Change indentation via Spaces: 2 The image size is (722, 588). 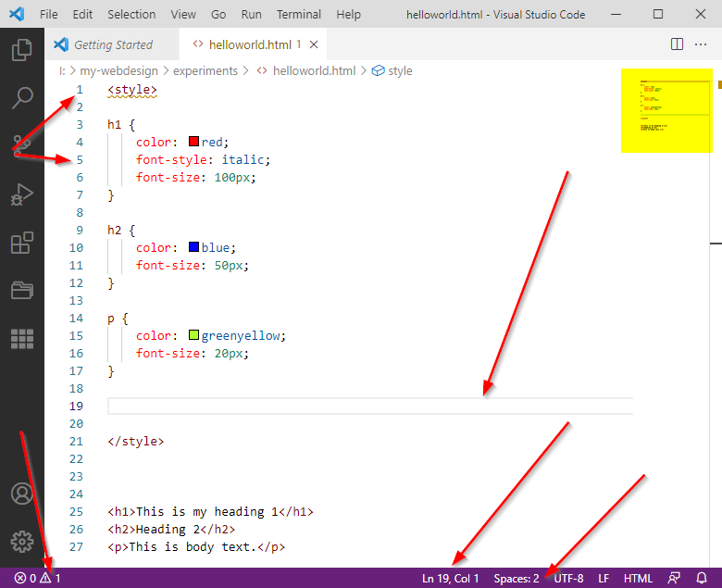[x=517, y=578]
